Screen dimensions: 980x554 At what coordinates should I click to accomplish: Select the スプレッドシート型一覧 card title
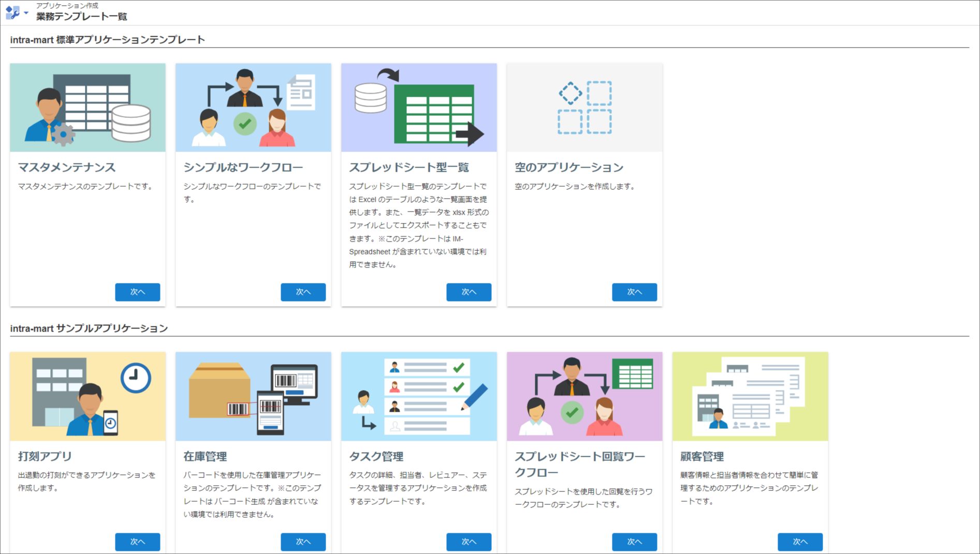click(x=409, y=167)
